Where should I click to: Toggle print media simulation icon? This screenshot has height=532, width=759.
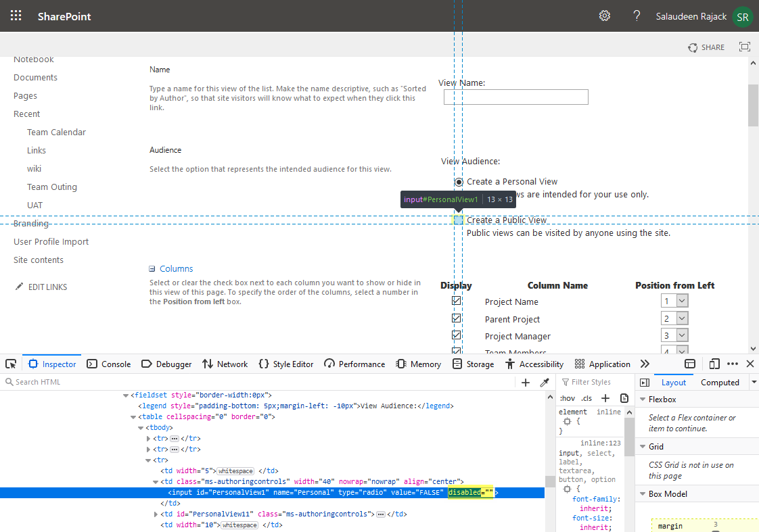[x=623, y=398]
